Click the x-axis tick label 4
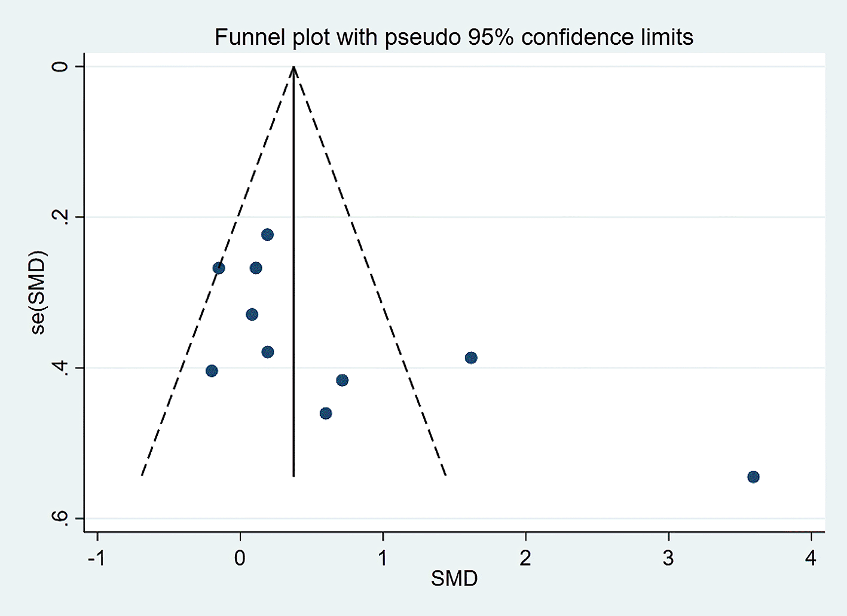847x616 pixels. point(811,558)
